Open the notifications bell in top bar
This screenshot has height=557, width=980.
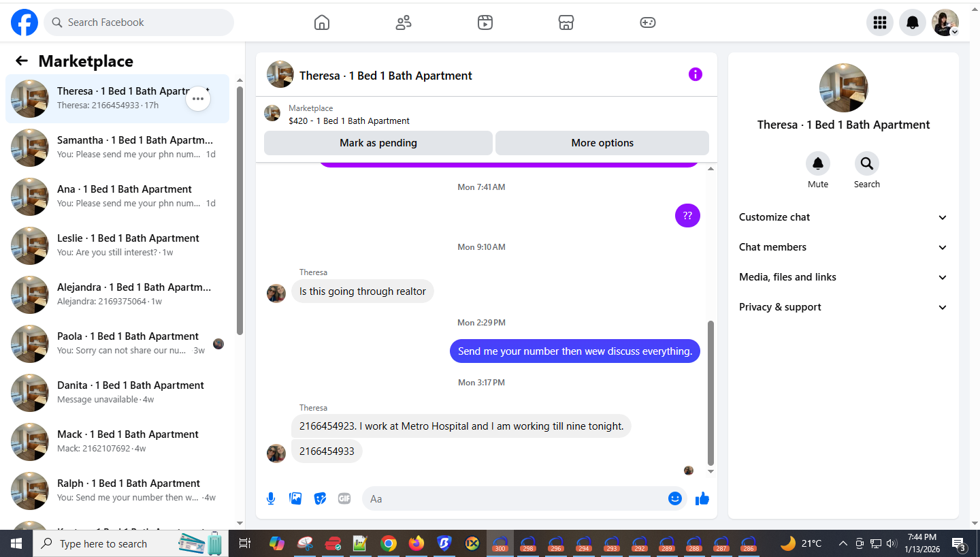click(913, 22)
